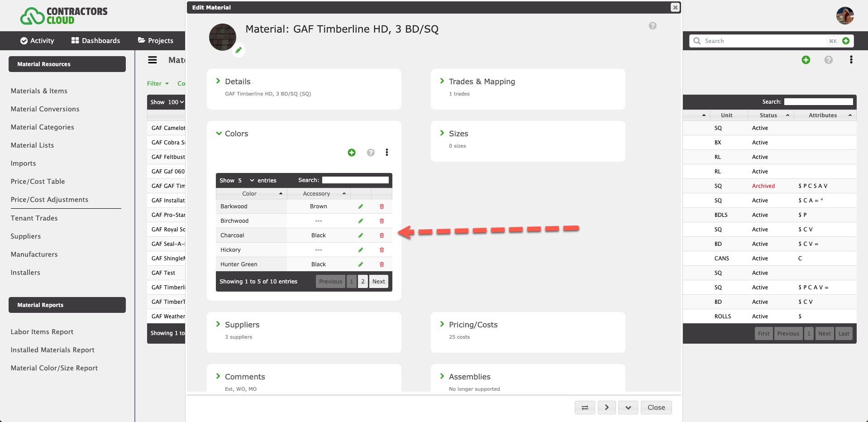Open Suppliers in the sidebar
Viewport: 868px width, 422px height.
pos(26,236)
